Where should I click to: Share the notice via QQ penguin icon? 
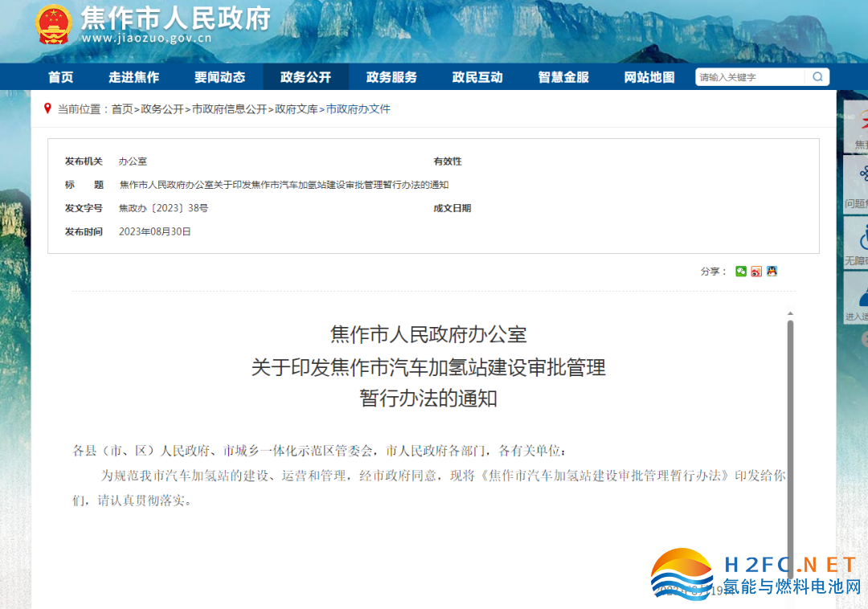point(772,272)
